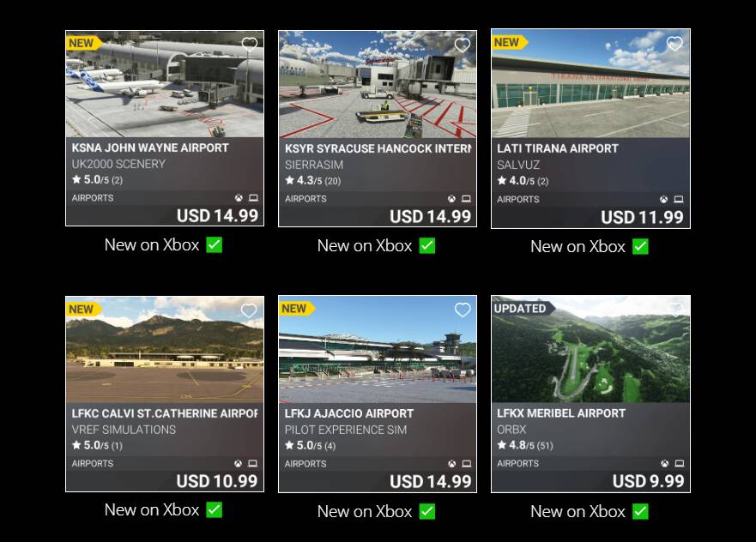Toggle New on Xbox checkbox under LATI Tirana
This screenshot has width=756, height=542.
(640, 246)
